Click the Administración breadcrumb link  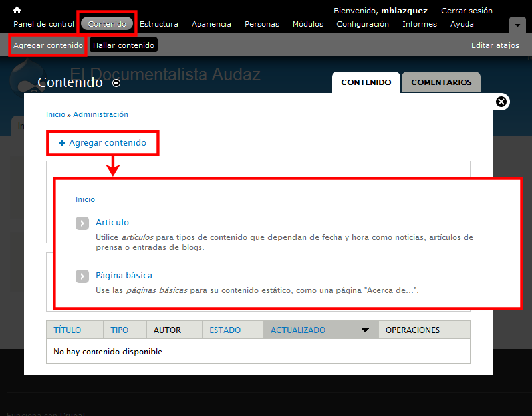[x=100, y=114]
